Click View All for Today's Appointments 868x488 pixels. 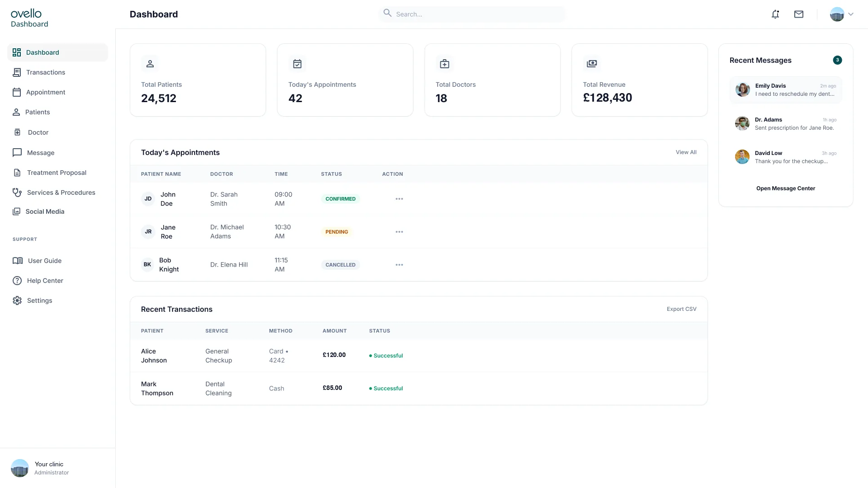686,152
